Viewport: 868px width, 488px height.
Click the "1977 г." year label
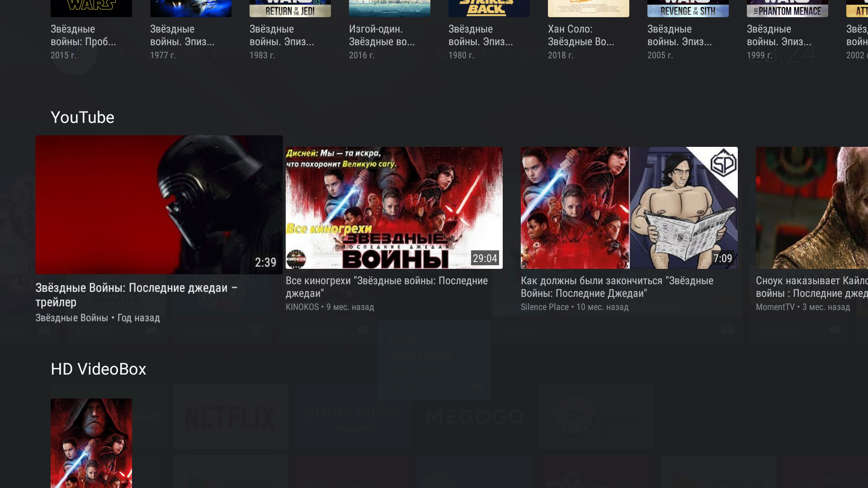pos(163,55)
